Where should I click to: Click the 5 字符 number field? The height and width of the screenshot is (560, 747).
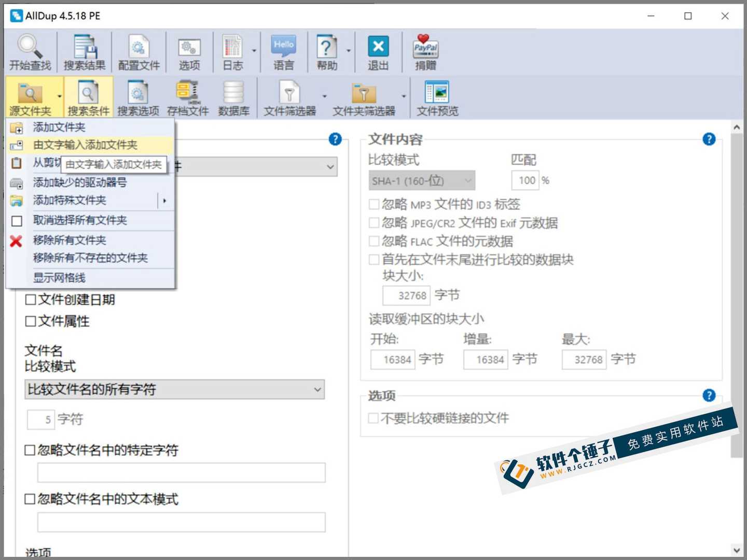click(x=41, y=419)
